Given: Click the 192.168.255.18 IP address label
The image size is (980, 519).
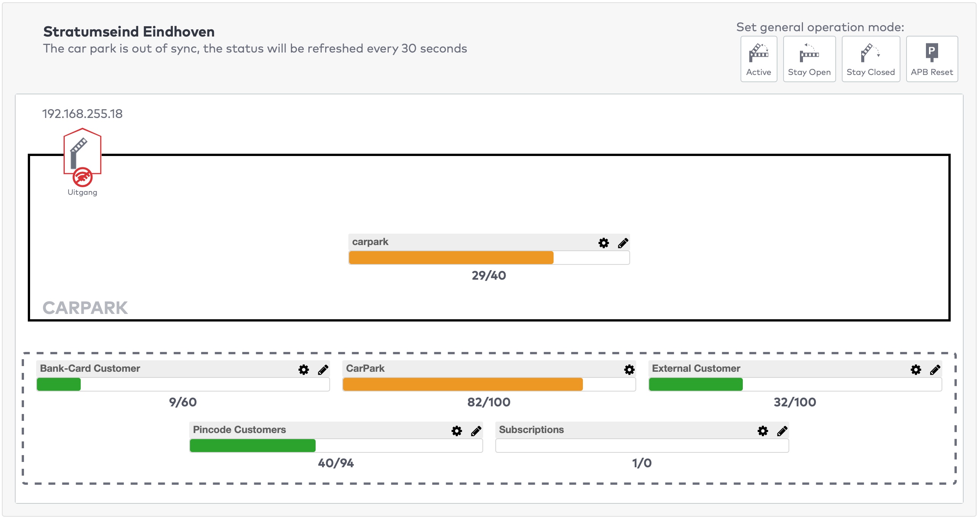Looking at the screenshot, I should pos(82,114).
